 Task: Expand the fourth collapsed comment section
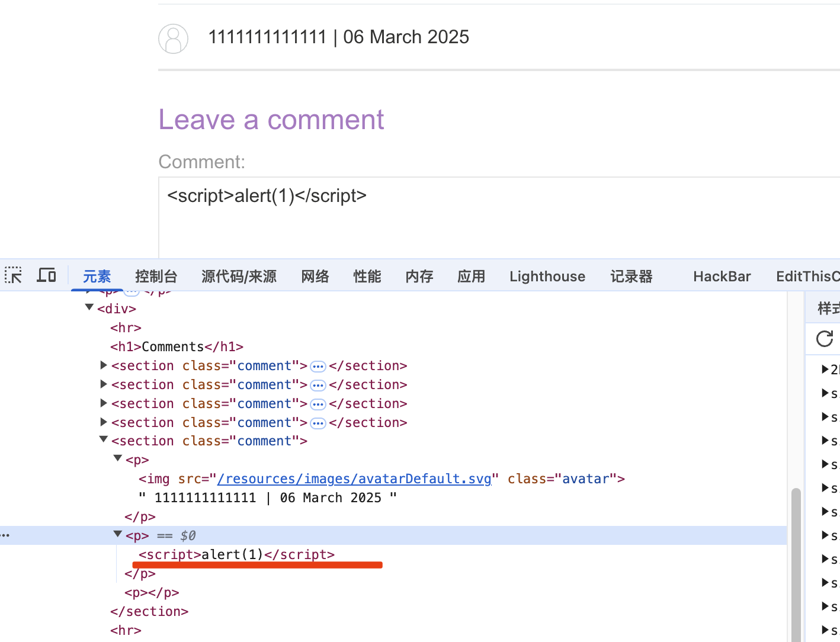pyautogui.click(x=104, y=422)
